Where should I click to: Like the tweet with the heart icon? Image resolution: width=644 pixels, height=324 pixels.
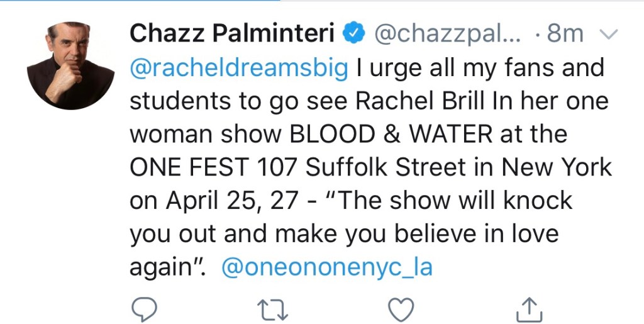(400, 309)
